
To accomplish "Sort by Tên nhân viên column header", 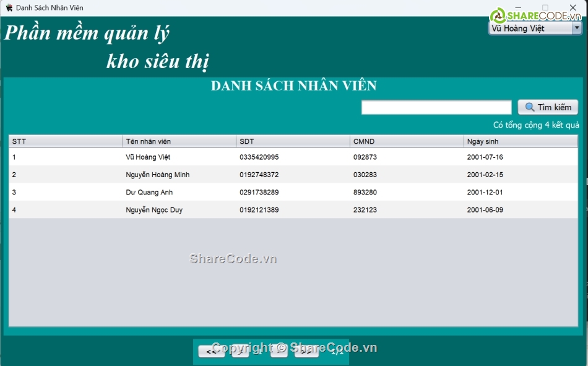I will pos(179,142).
